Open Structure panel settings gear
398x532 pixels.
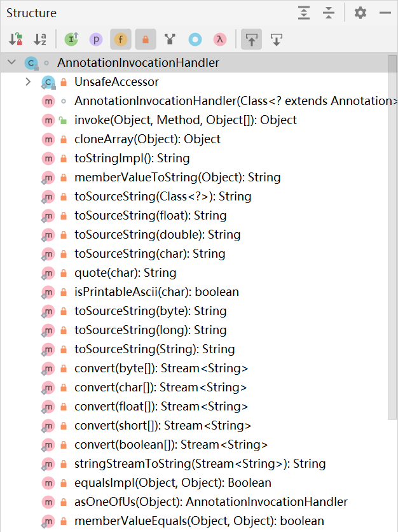click(x=360, y=13)
